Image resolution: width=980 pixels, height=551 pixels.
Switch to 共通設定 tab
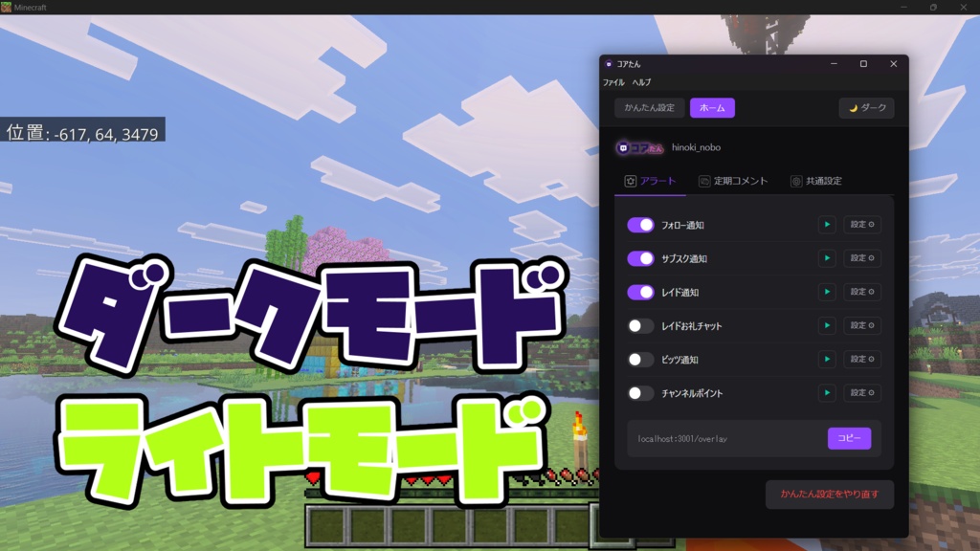(x=816, y=181)
